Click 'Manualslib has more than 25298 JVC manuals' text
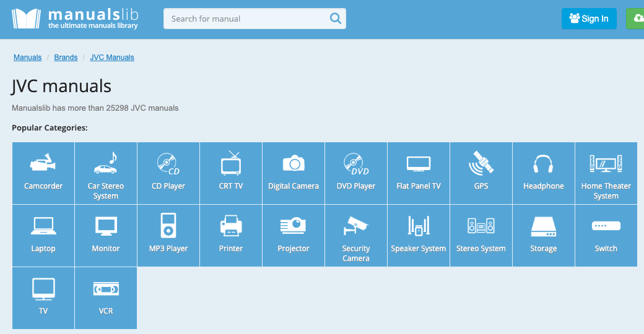Screen dimensions: 644x334 click(95, 108)
